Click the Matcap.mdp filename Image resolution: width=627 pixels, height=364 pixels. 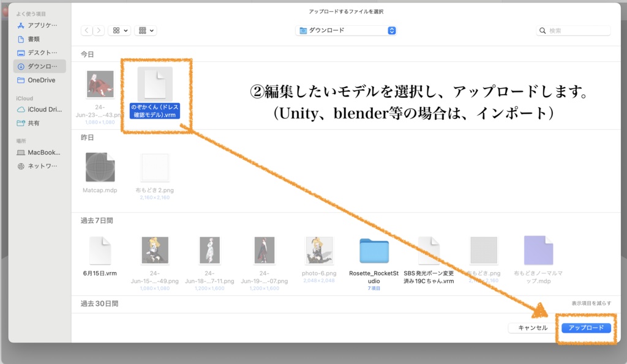click(x=100, y=190)
